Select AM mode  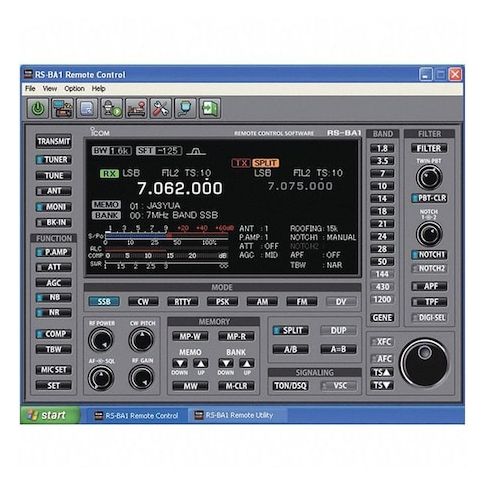[x=262, y=302]
